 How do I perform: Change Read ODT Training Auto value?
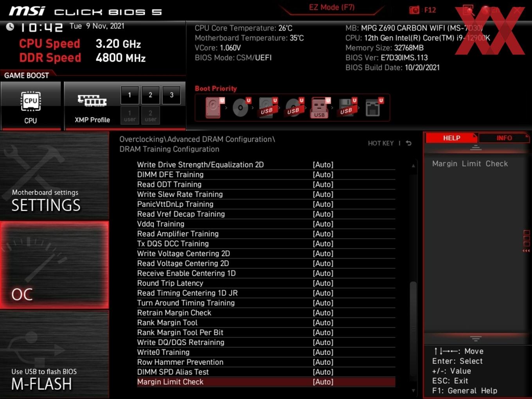click(x=323, y=184)
